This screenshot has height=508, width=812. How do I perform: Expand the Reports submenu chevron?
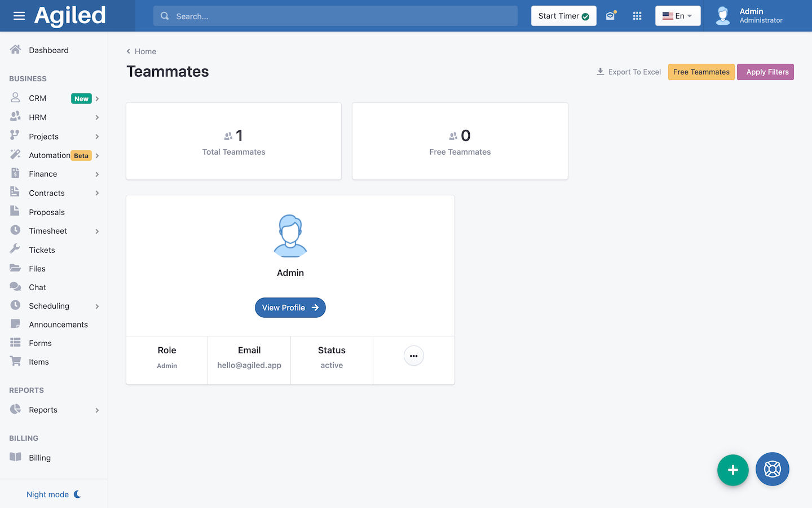pos(97,410)
